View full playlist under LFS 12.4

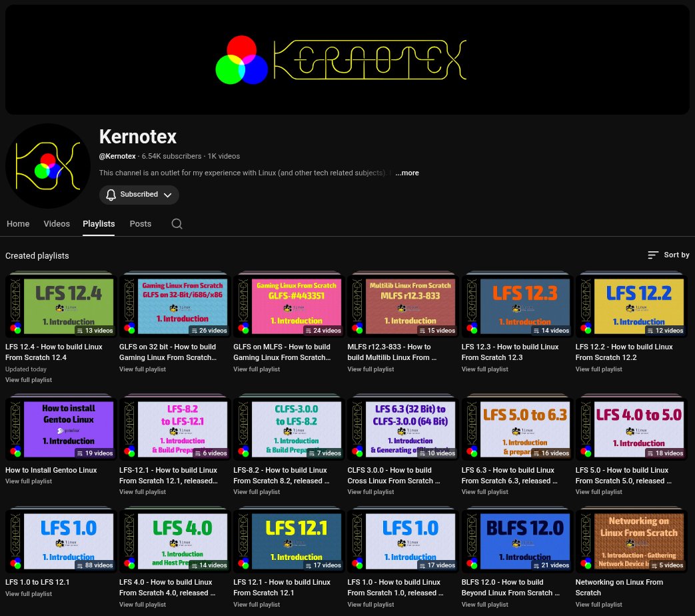point(29,380)
